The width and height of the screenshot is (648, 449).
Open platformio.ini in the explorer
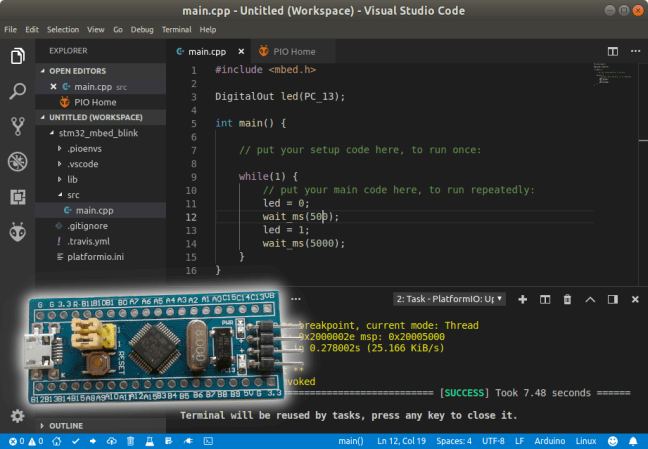(96, 257)
